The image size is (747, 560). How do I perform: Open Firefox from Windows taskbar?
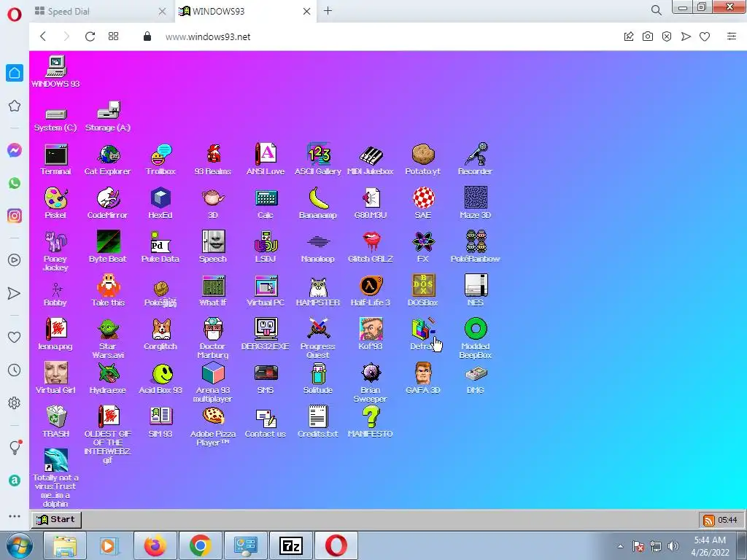pos(155,545)
